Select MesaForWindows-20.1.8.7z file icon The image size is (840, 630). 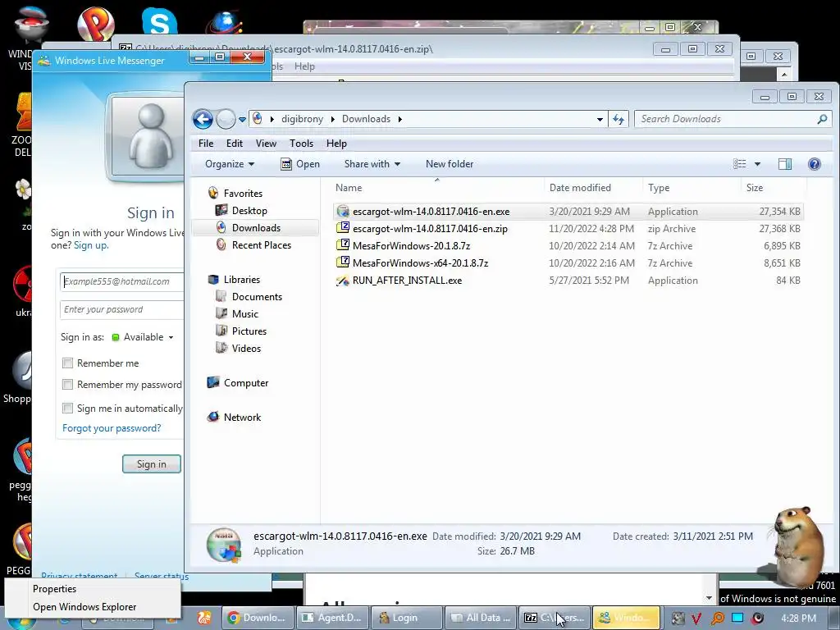[343, 245]
